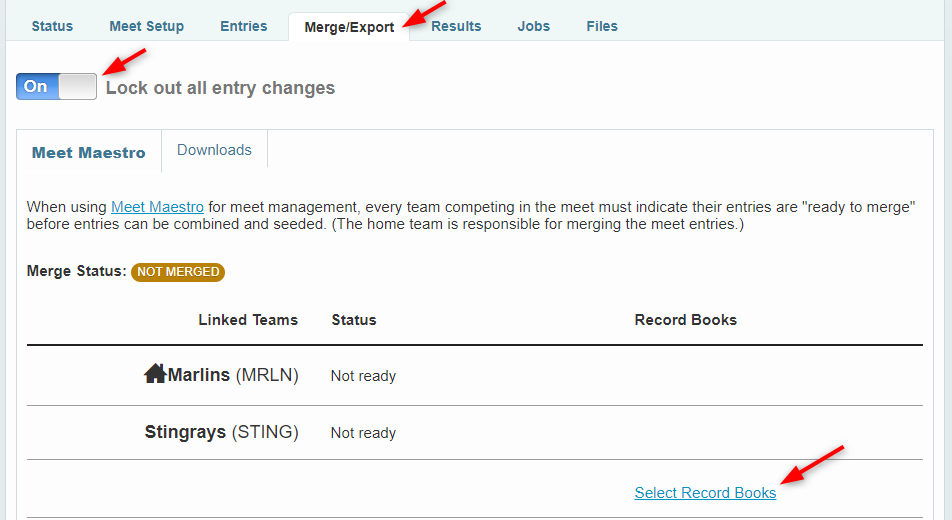952x520 pixels.
Task: Switch to the Jobs tab
Action: tap(534, 26)
